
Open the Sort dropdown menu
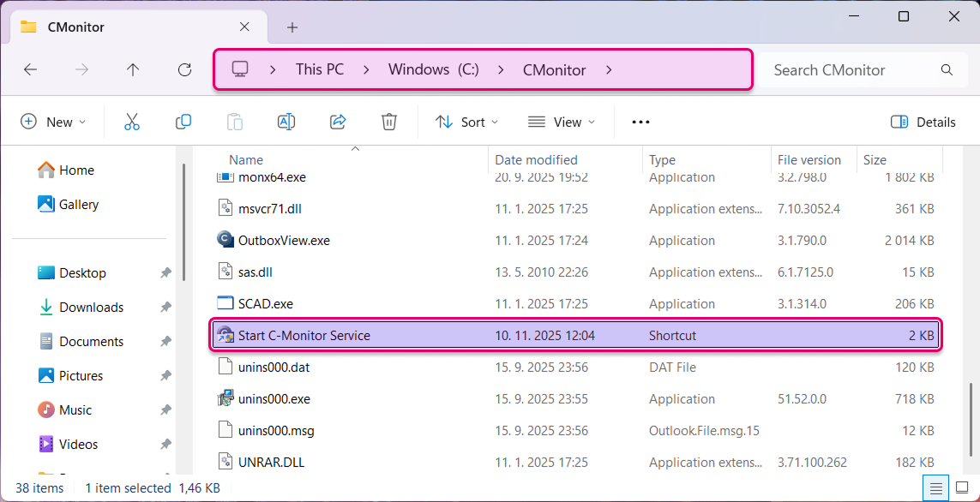click(x=467, y=123)
